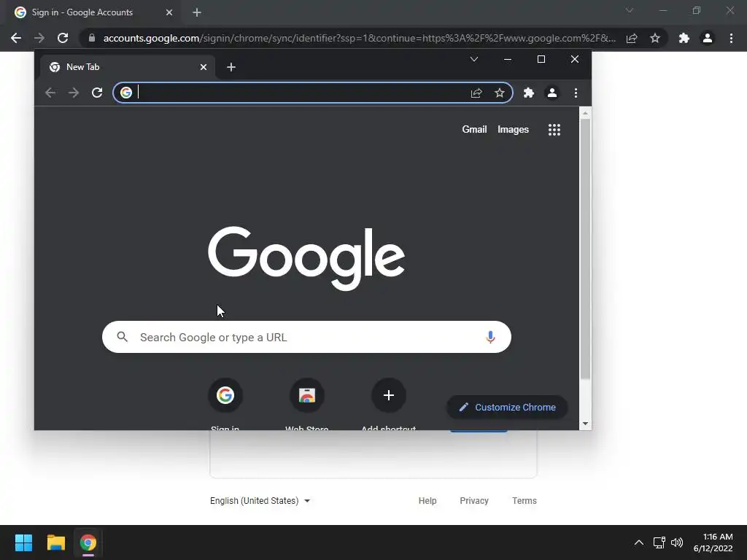Share the page in the background Chrome window
Image resolution: width=747 pixels, height=560 pixels.
click(632, 38)
